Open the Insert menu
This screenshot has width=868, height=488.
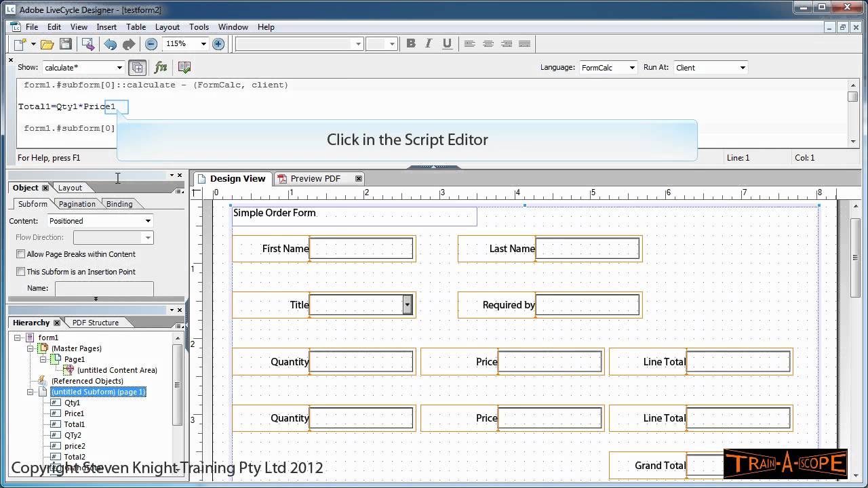[106, 27]
